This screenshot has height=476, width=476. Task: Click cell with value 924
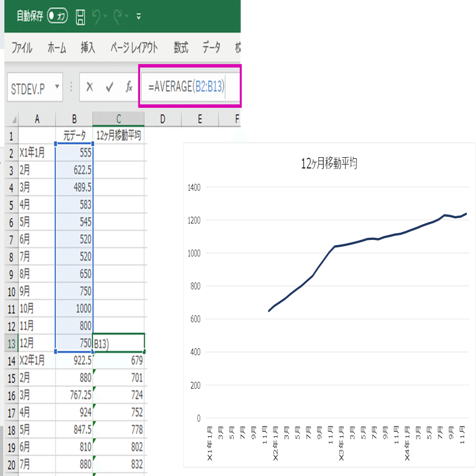click(x=74, y=412)
